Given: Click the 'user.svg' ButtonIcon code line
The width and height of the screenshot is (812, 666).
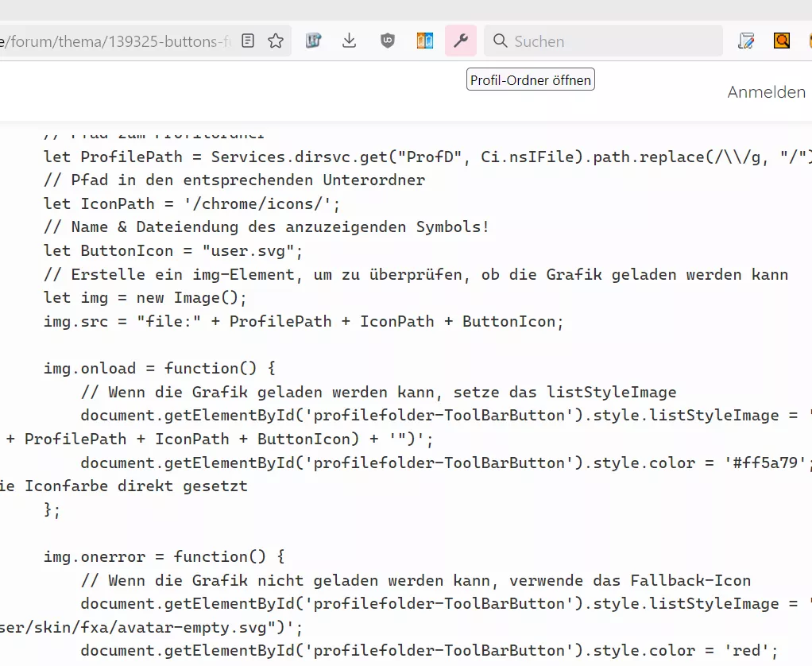Looking at the screenshot, I should coord(173,250).
